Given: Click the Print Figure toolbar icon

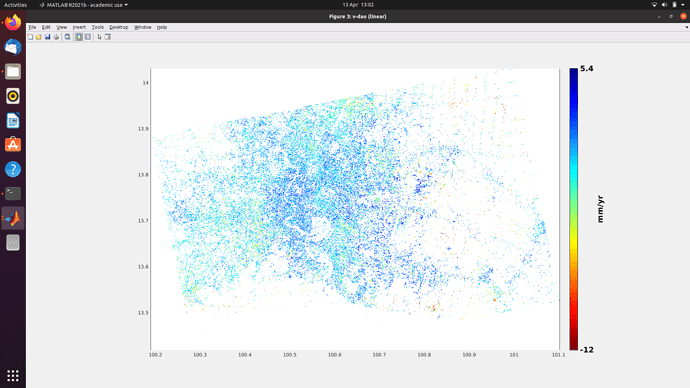Looking at the screenshot, I should point(56,37).
